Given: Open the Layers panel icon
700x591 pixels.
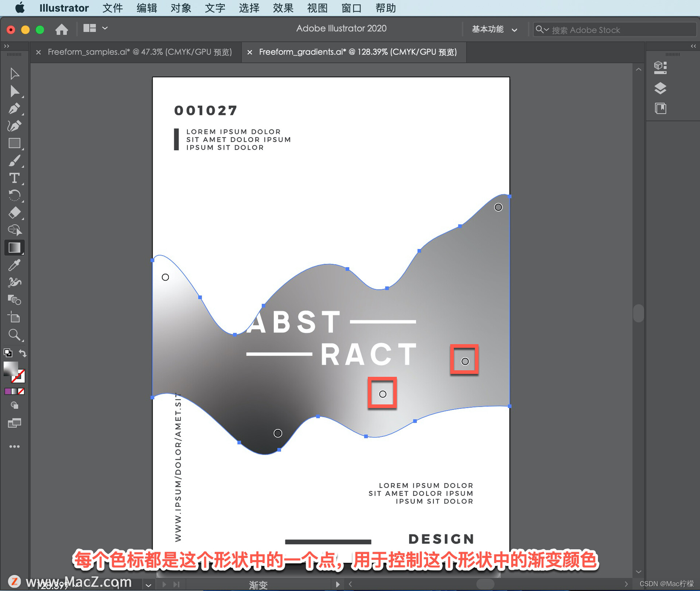Looking at the screenshot, I should [660, 88].
